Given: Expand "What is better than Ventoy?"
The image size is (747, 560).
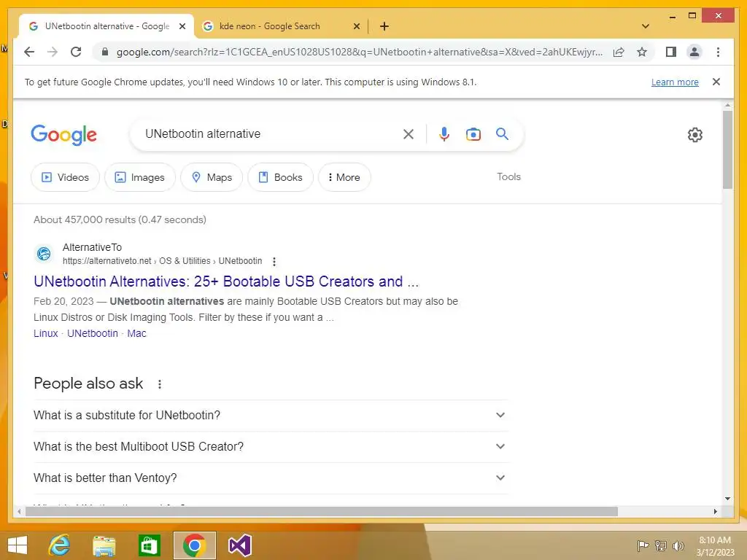Looking at the screenshot, I should [271, 478].
